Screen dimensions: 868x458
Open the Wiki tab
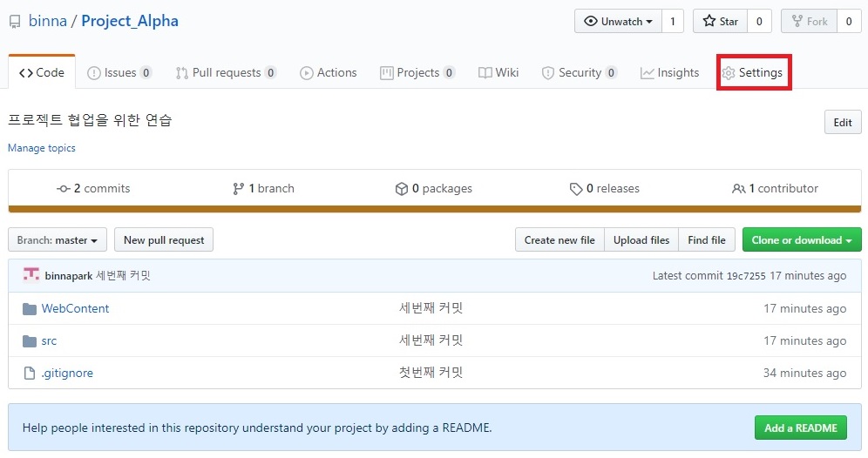tap(498, 72)
